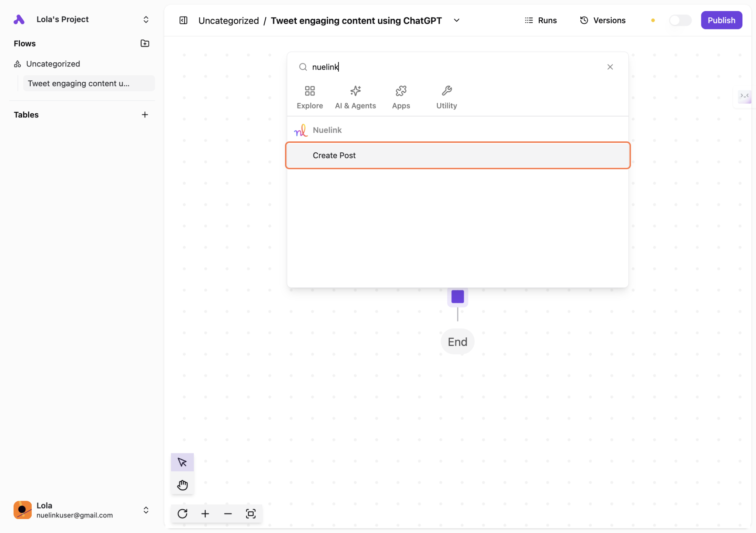Open the Runs list
The height and width of the screenshot is (533, 756).
(x=541, y=20)
